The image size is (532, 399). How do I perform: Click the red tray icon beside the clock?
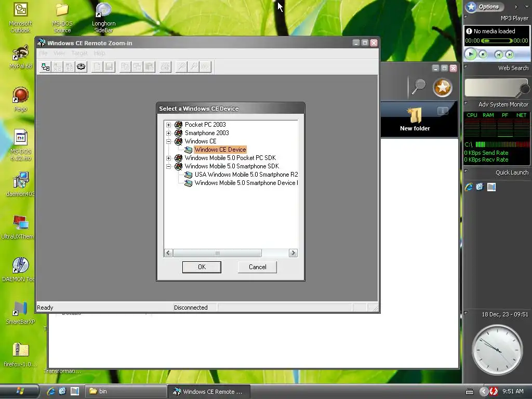(494, 391)
